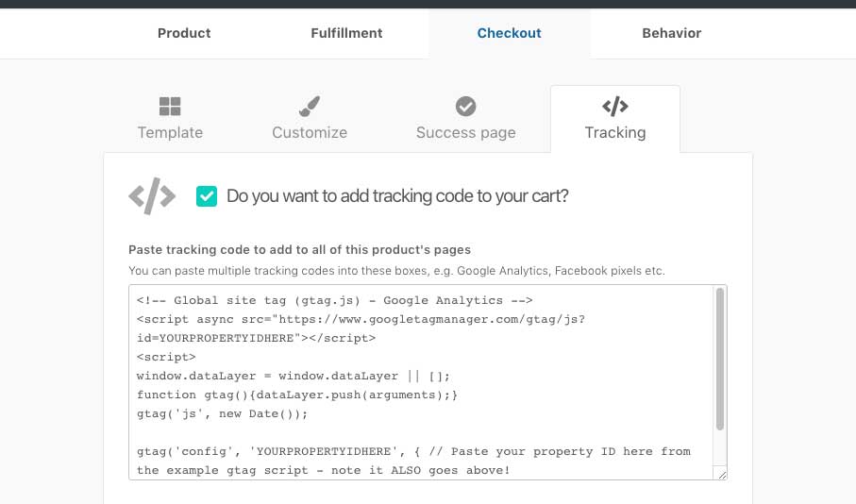The image size is (856, 504).
Task: Click inside the tracking code text area
Action: click(x=421, y=382)
